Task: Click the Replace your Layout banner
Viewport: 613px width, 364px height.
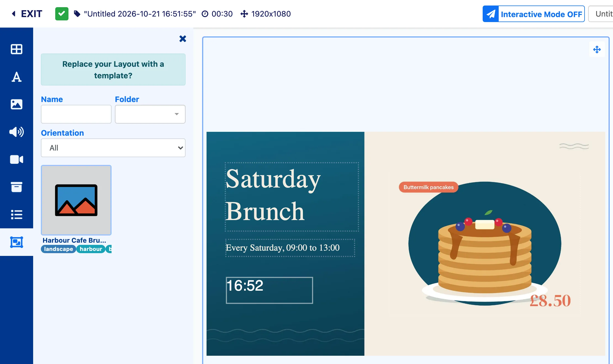Action: click(x=113, y=69)
